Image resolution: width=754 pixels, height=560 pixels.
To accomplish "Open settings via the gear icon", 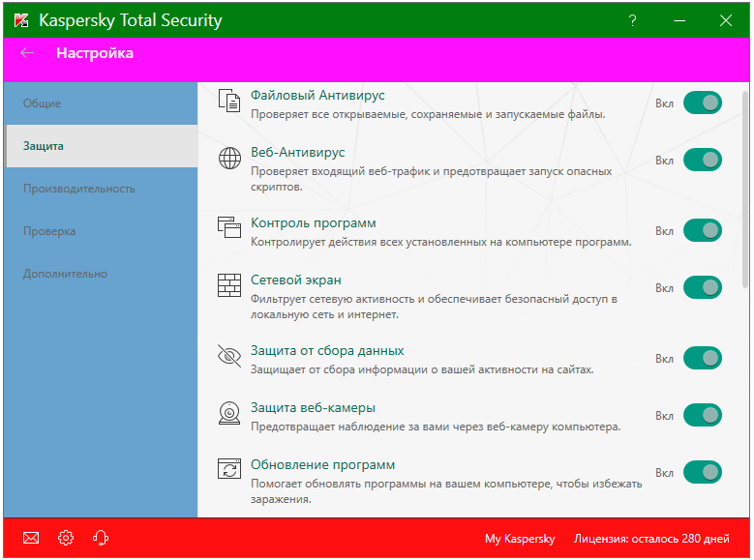I will click(65, 538).
